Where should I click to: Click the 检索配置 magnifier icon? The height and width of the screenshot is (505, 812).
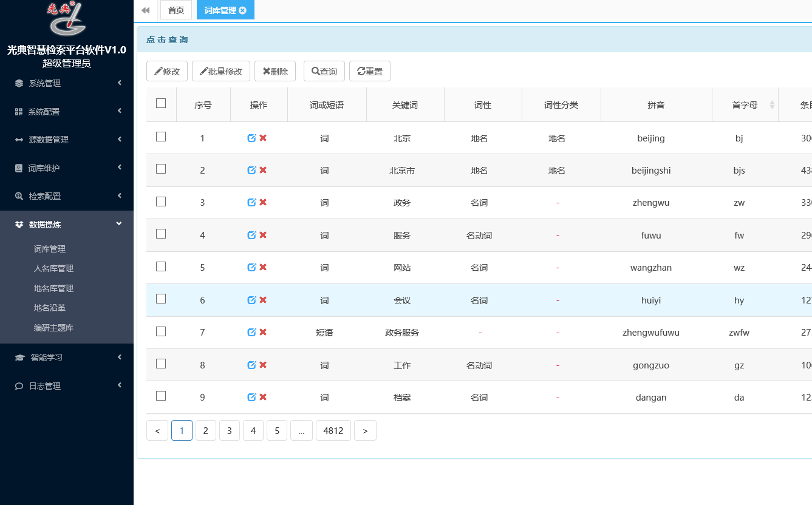coord(19,196)
